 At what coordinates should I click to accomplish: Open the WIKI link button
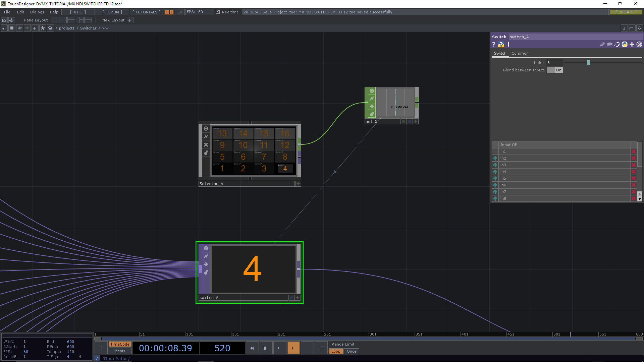click(x=78, y=12)
